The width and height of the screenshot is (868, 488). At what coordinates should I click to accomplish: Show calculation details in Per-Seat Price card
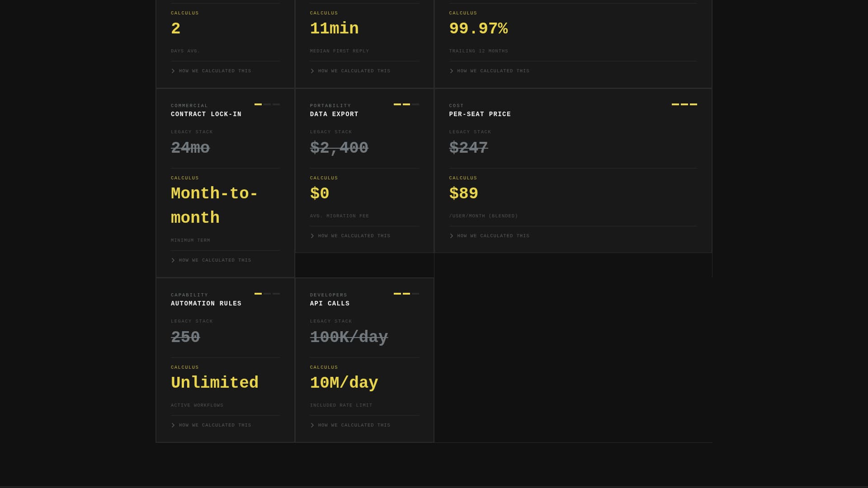point(490,236)
